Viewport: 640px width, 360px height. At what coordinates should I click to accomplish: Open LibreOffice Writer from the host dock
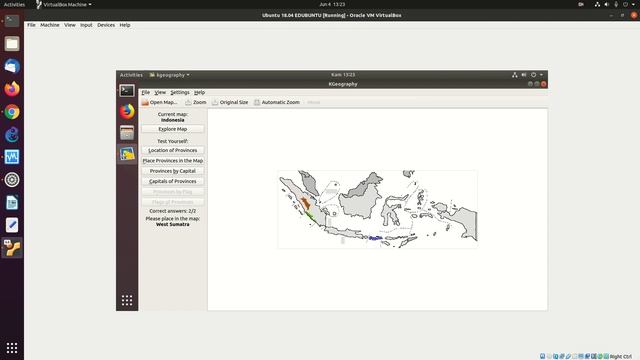click(12, 202)
